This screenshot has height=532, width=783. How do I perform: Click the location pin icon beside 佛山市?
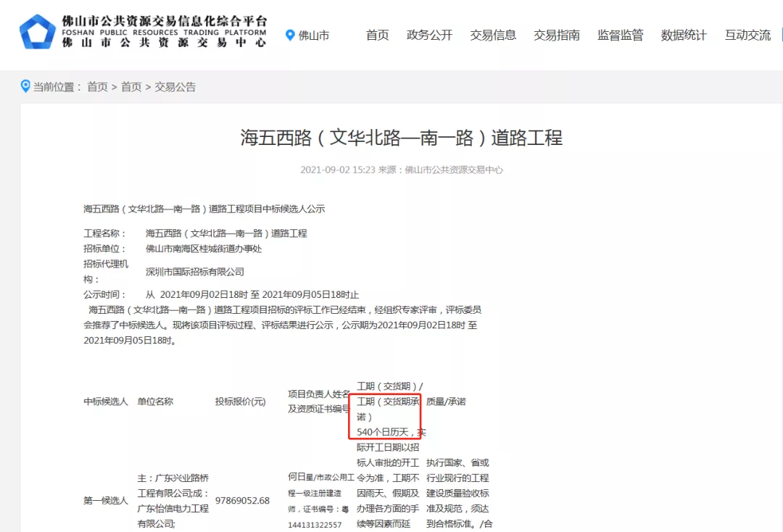pyautogui.click(x=291, y=35)
